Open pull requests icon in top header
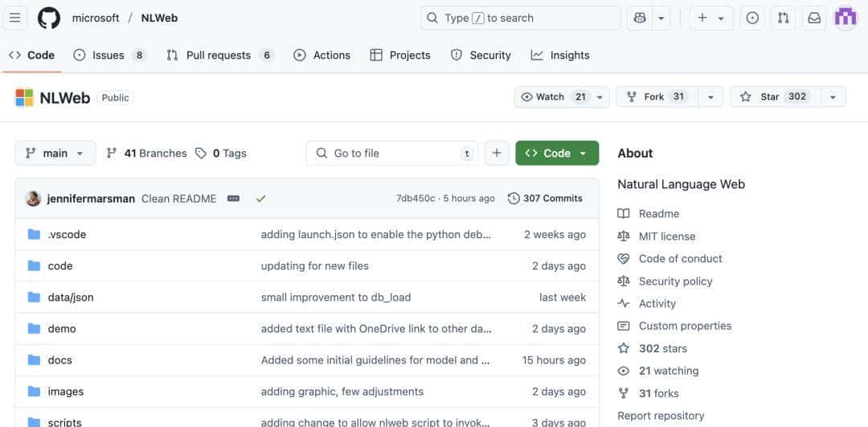 pos(783,18)
